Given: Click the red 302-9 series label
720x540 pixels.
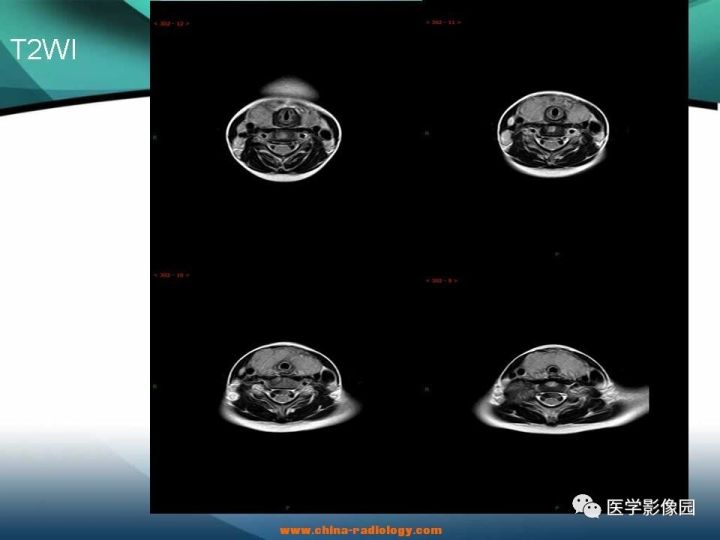Looking at the screenshot, I should [441, 280].
